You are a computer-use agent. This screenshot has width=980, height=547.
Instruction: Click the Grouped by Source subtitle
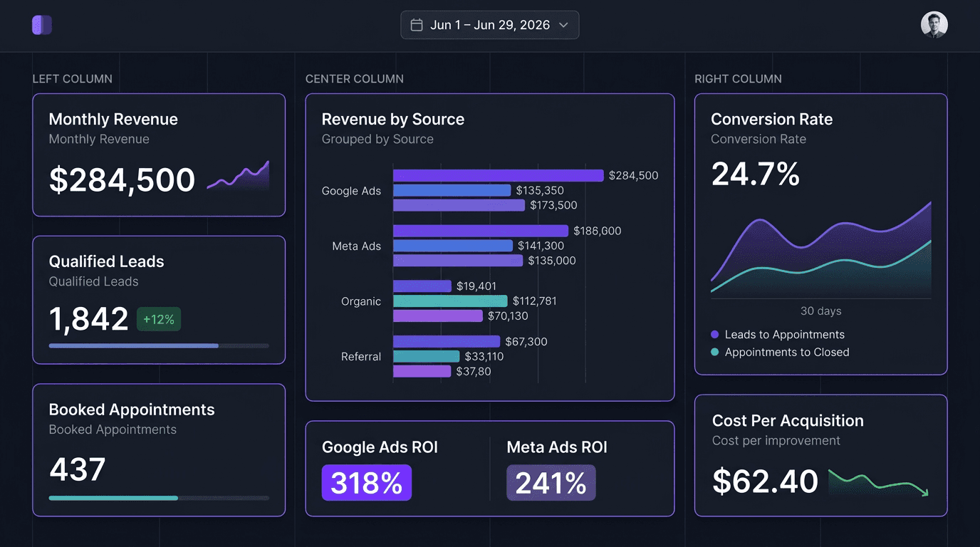pos(377,139)
